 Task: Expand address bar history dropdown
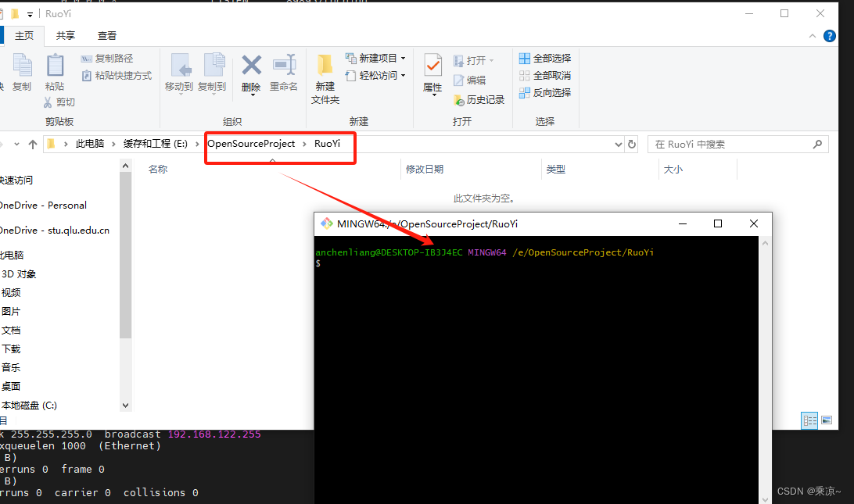[618, 145]
